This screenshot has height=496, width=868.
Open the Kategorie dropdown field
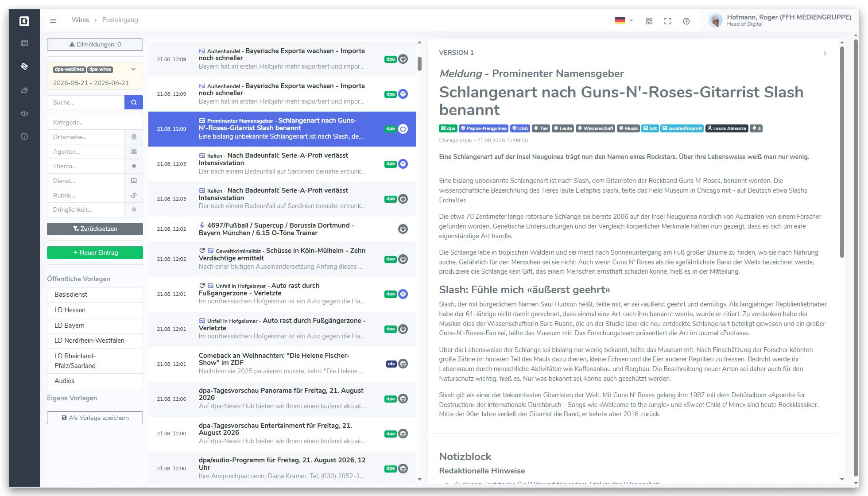[x=95, y=122]
